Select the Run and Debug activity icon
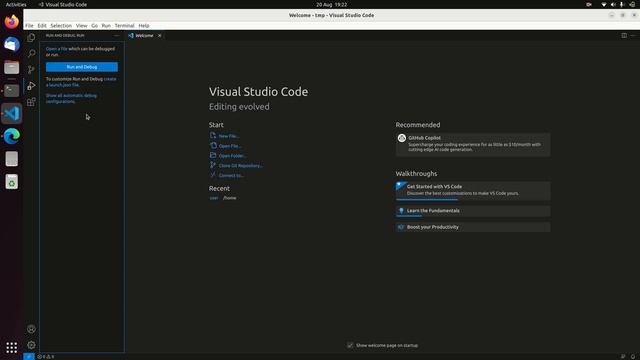The image size is (640, 360). tap(31, 85)
